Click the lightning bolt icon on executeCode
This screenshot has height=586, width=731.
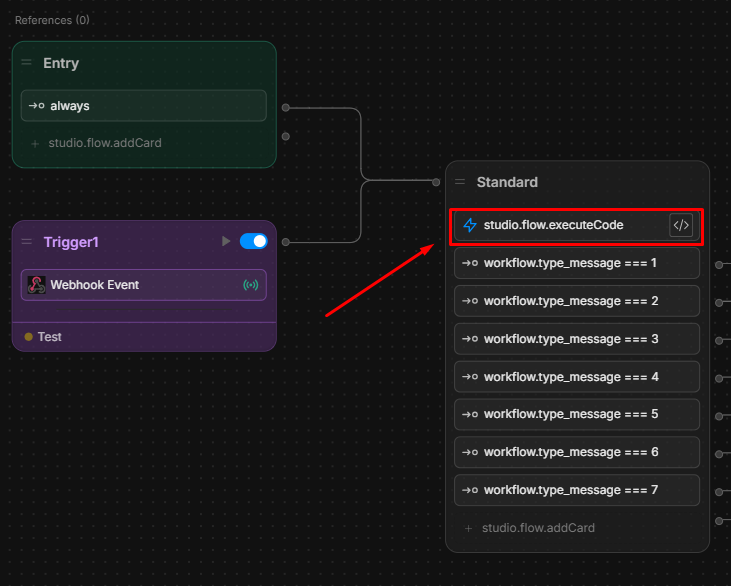(470, 225)
